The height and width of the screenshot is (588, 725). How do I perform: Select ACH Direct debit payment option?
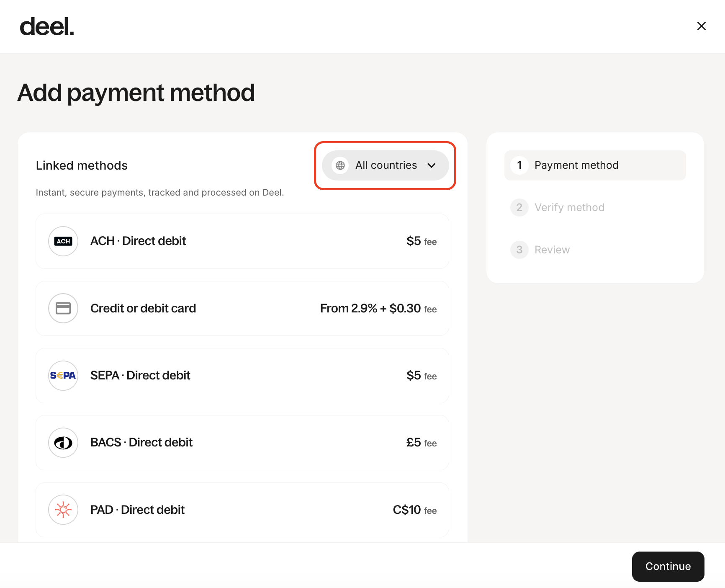[242, 241]
